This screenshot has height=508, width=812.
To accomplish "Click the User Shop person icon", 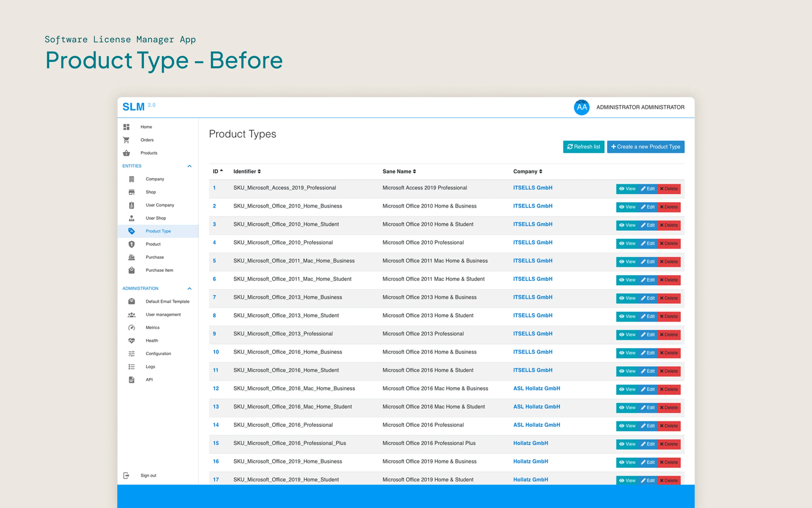I will pos(132,218).
